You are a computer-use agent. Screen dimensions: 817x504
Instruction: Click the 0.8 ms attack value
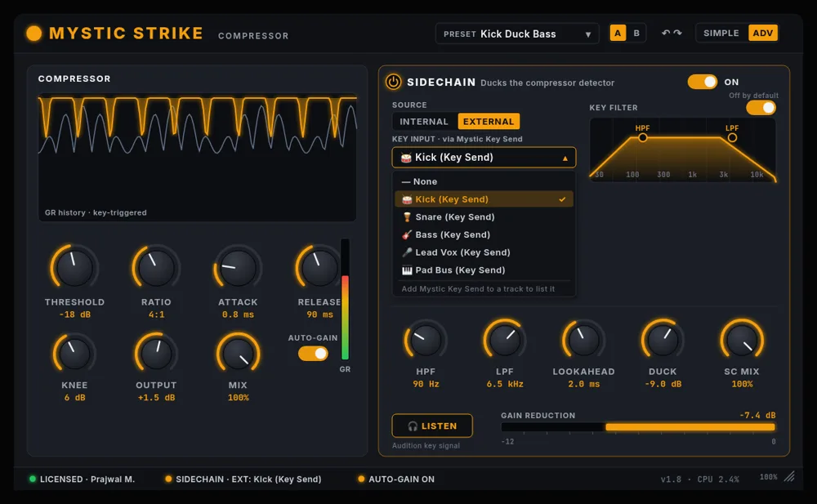tap(238, 314)
